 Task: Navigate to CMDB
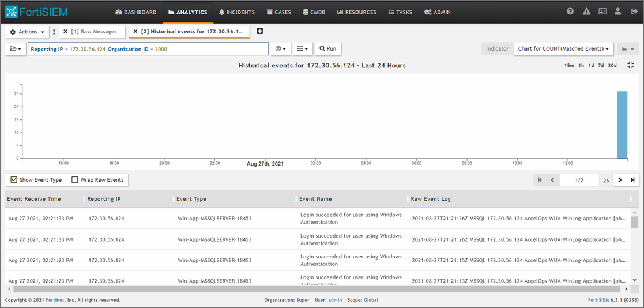point(314,12)
